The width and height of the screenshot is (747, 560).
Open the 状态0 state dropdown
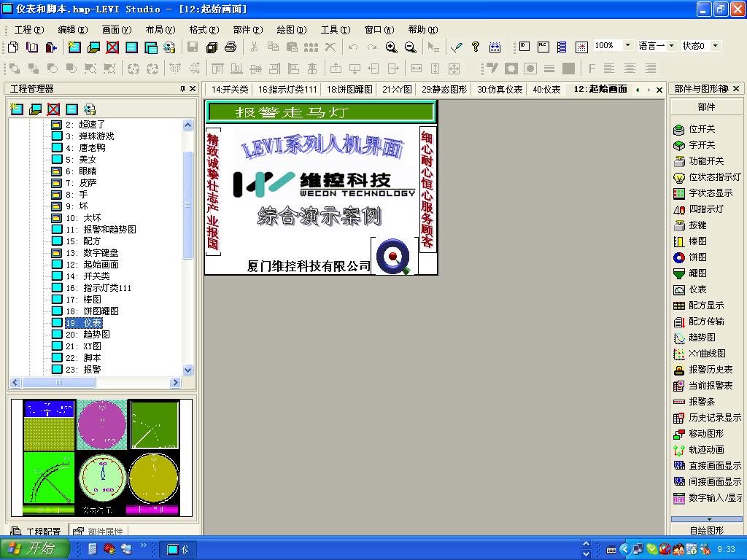coord(716,46)
